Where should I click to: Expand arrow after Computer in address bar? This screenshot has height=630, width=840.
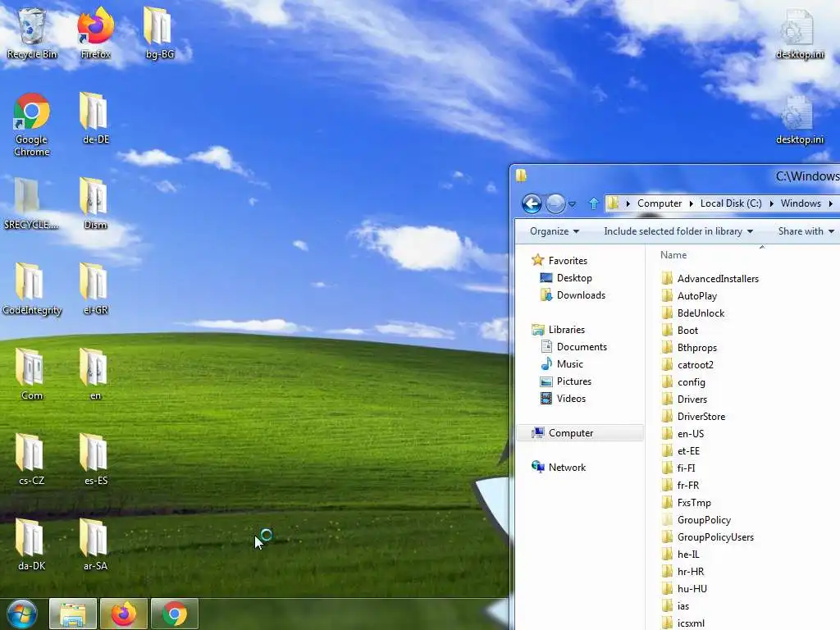[691, 203]
